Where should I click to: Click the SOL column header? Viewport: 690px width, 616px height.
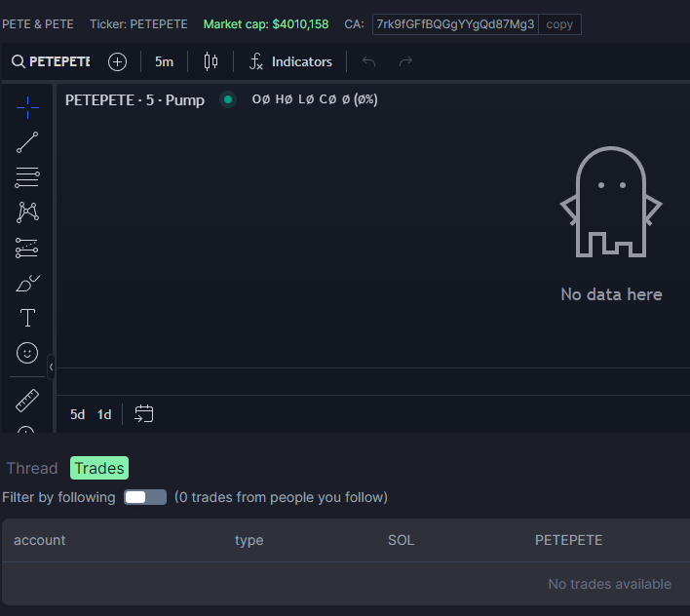[x=401, y=540]
